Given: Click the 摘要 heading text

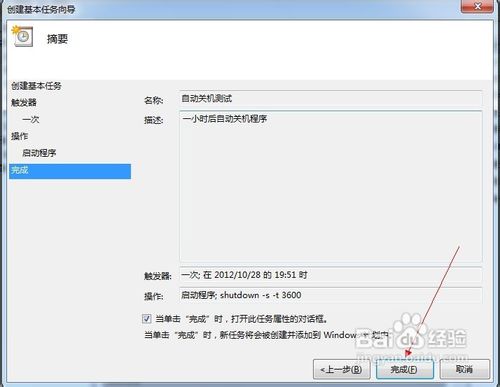Looking at the screenshot, I should point(57,39).
